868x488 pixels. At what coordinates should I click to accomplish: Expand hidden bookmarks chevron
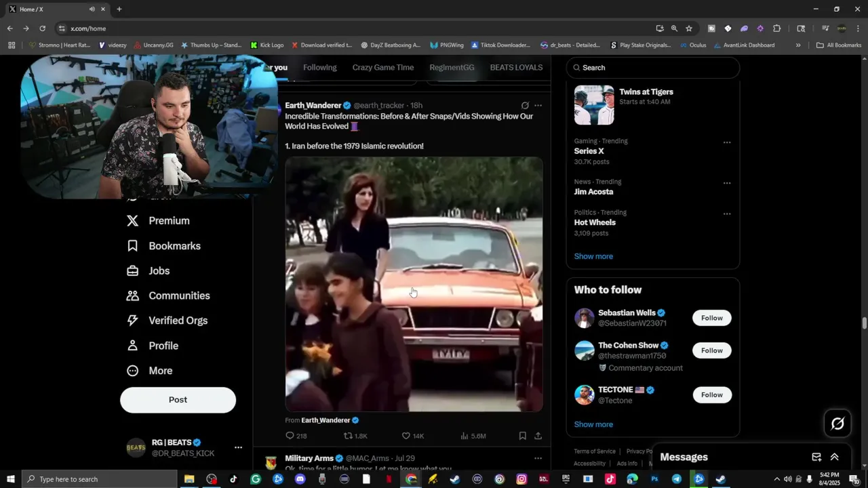coord(798,45)
